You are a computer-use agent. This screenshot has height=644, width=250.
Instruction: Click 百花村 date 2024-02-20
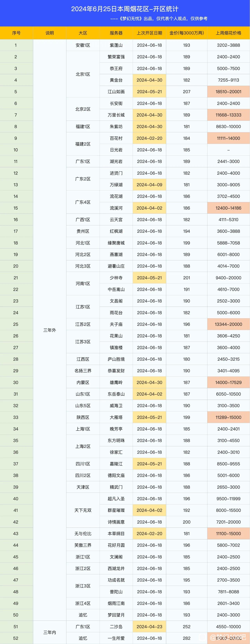tap(149, 138)
